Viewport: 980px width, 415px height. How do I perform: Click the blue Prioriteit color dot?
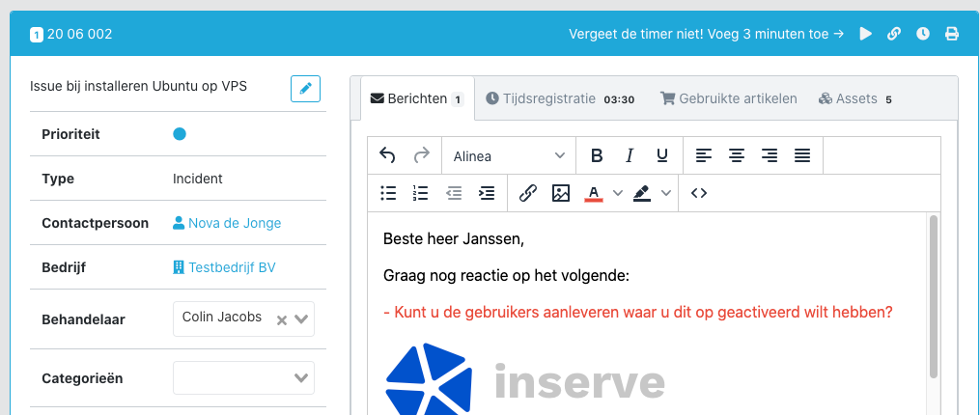tap(180, 134)
